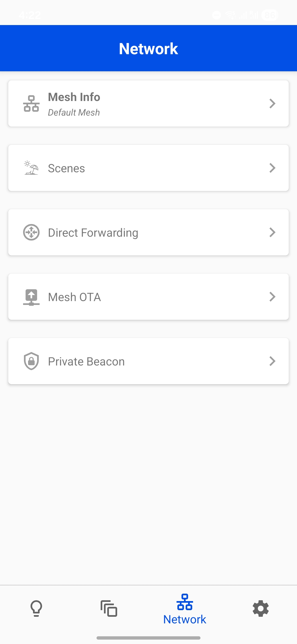This screenshot has height=644, width=297.
Task: Go to Direct Forwarding settings
Action: [x=148, y=232]
